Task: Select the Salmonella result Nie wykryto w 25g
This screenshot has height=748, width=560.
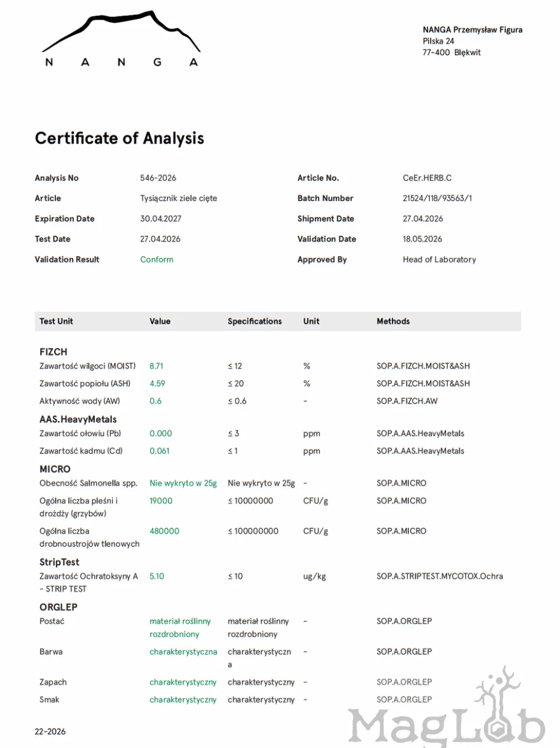Action: click(x=183, y=483)
